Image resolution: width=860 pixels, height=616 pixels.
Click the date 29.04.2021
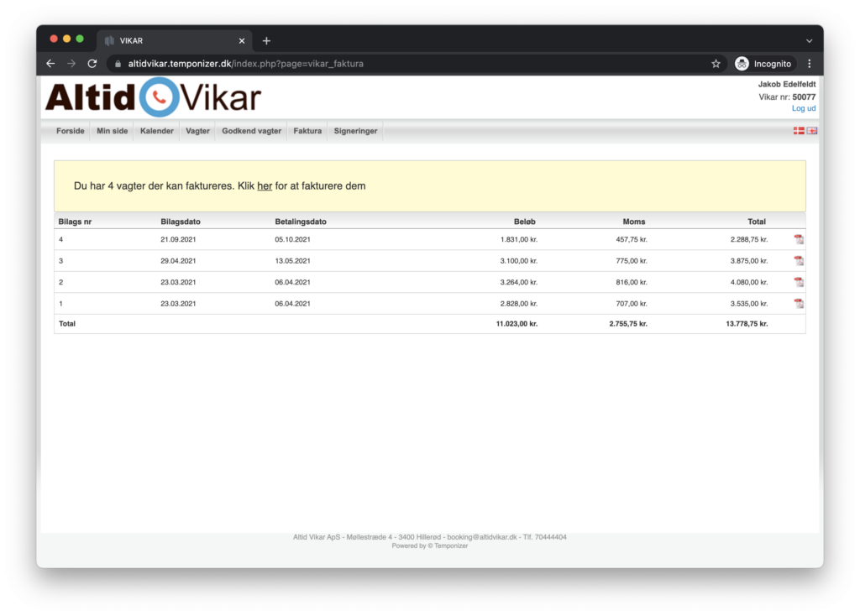point(178,261)
